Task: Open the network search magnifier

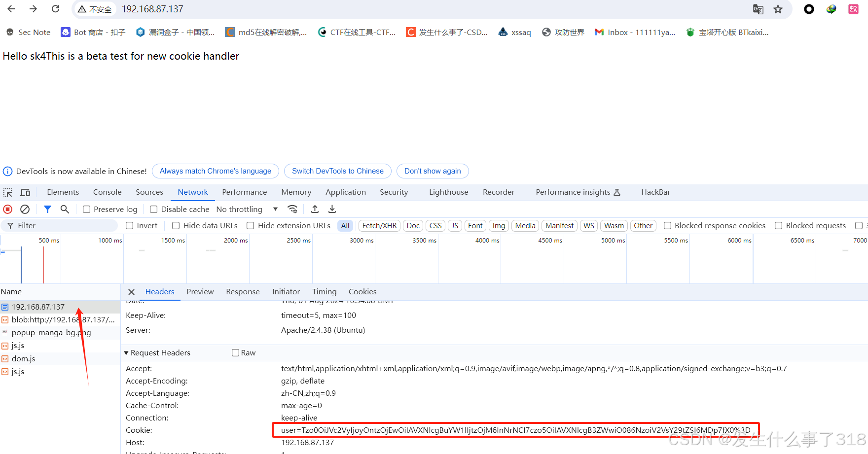Action: [65, 210]
